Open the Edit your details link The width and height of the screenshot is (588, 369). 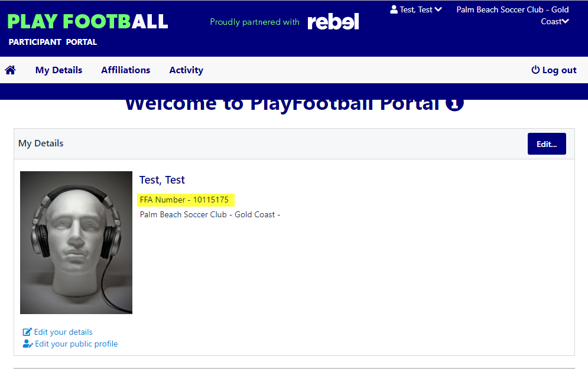(63, 332)
